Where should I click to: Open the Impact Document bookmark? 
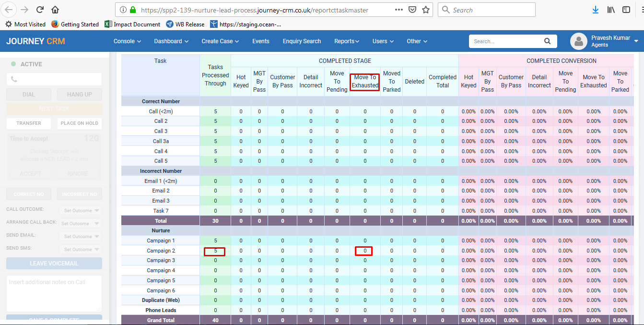coord(132,24)
